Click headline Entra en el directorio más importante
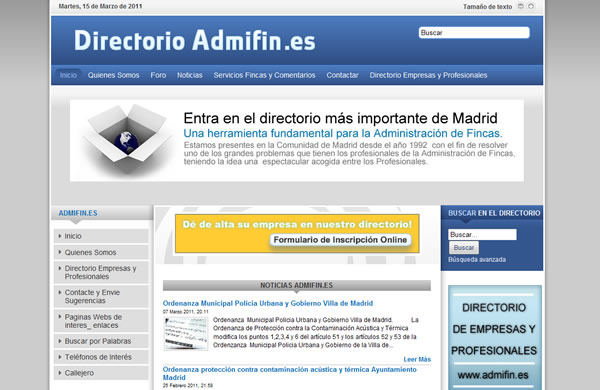Image resolution: width=600 pixels, height=390 pixels. [341, 118]
